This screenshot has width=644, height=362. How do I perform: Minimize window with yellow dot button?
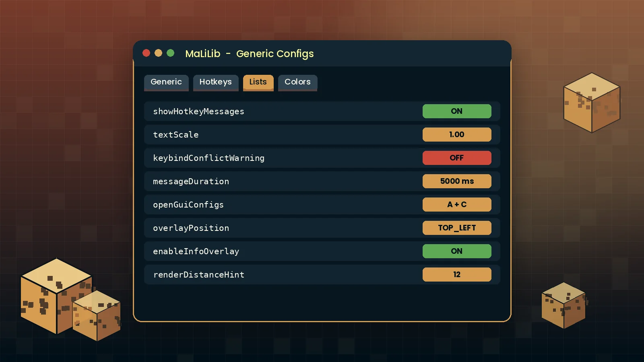click(159, 53)
